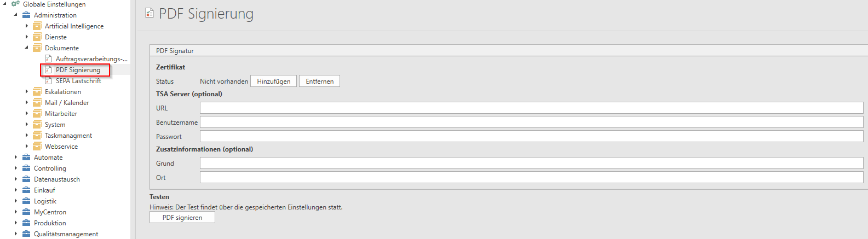Select PDF Signierung in the tree
Screen dimensions: 868x239
pos(78,70)
